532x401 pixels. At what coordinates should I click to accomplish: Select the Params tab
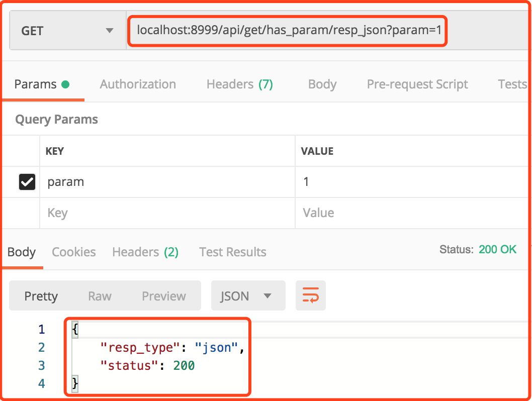[41, 84]
